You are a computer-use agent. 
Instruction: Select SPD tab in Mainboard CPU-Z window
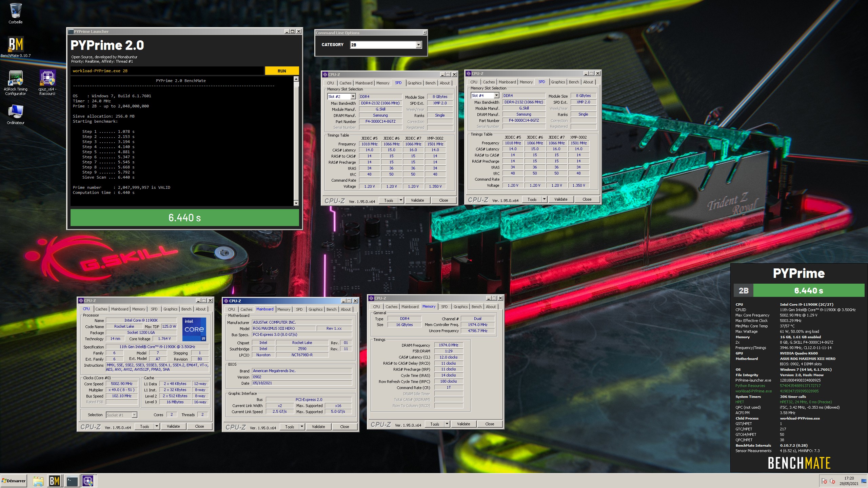[299, 309]
